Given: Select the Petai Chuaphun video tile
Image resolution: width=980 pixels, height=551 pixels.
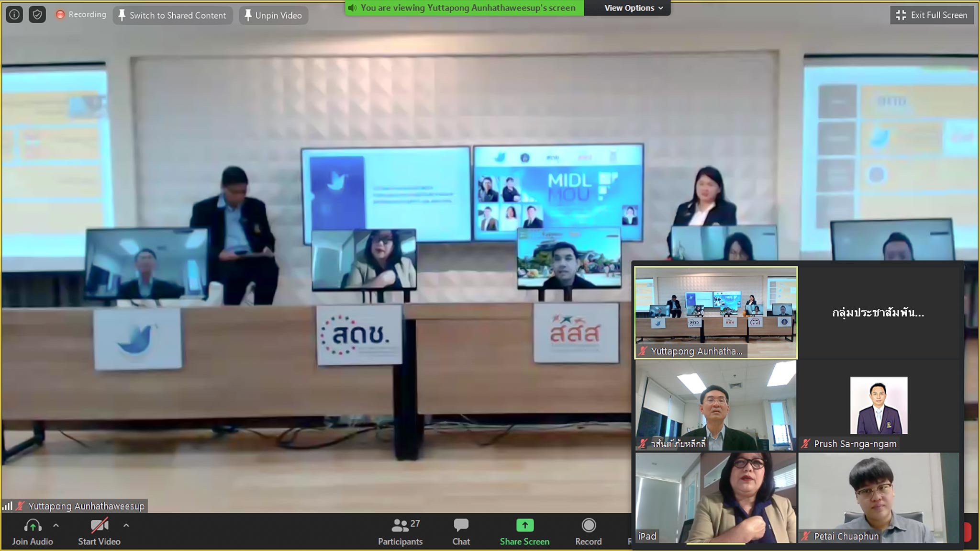Looking at the screenshot, I should [879, 498].
